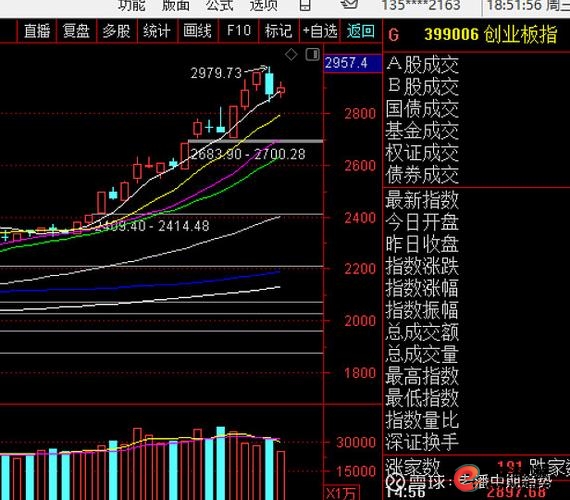Open F10 company information
The image size is (570, 500).
238,31
